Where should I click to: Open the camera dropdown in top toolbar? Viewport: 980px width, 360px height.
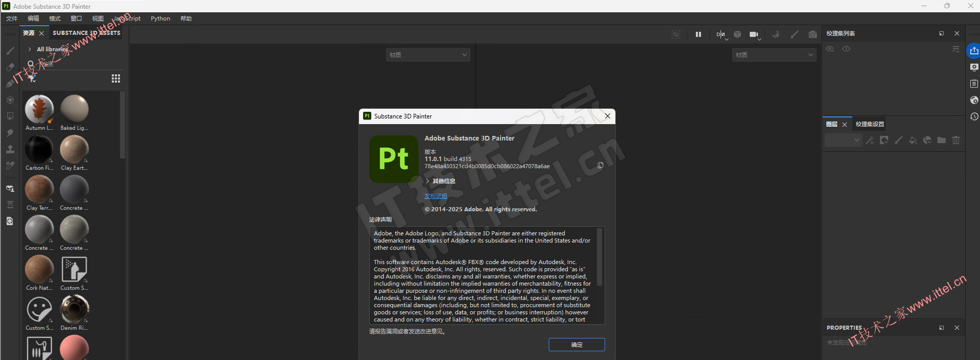tap(754, 35)
